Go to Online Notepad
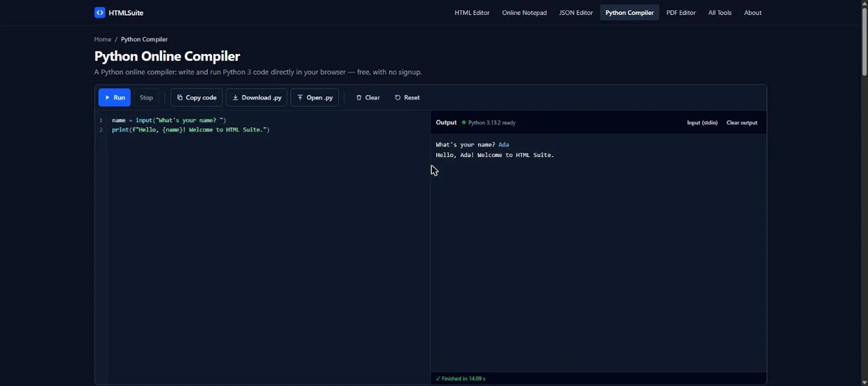Screen dimensions: 868x386 pyautogui.click(x=524, y=12)
